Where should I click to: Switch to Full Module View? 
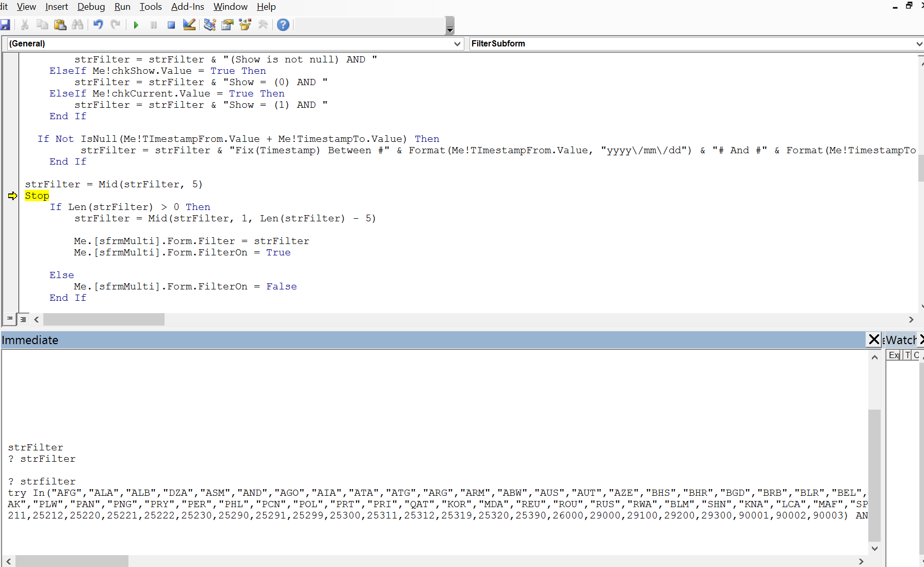(x=23, y=319)
